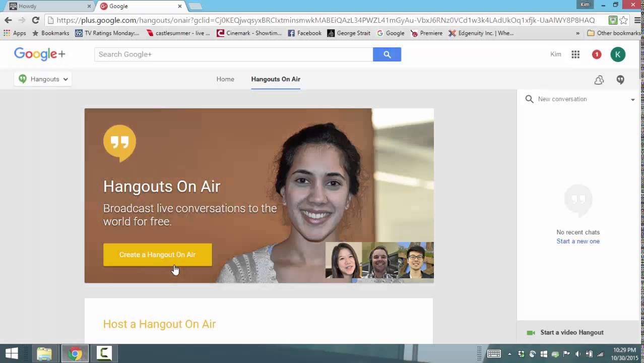Click the volume speaker tray icon

click(x=577, y=354)
